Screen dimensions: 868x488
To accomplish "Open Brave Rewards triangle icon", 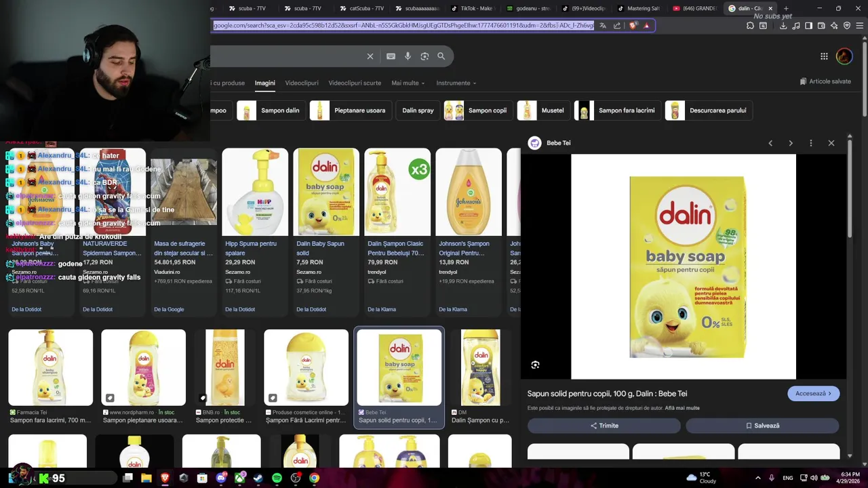I will point(646,26).
